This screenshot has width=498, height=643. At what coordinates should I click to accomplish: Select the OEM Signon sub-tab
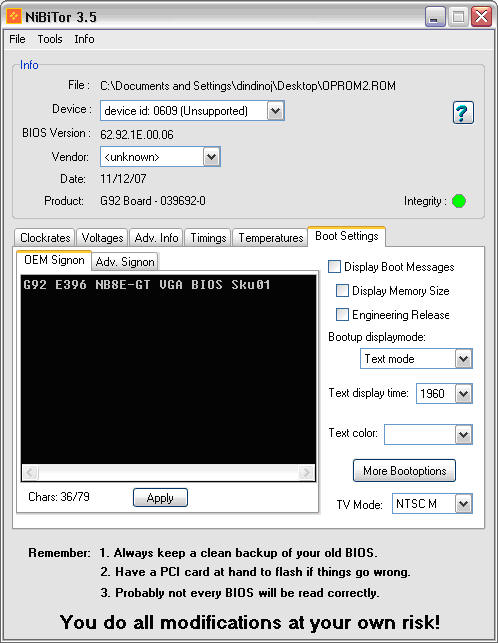pyautogui.click(x=54, y=260)
